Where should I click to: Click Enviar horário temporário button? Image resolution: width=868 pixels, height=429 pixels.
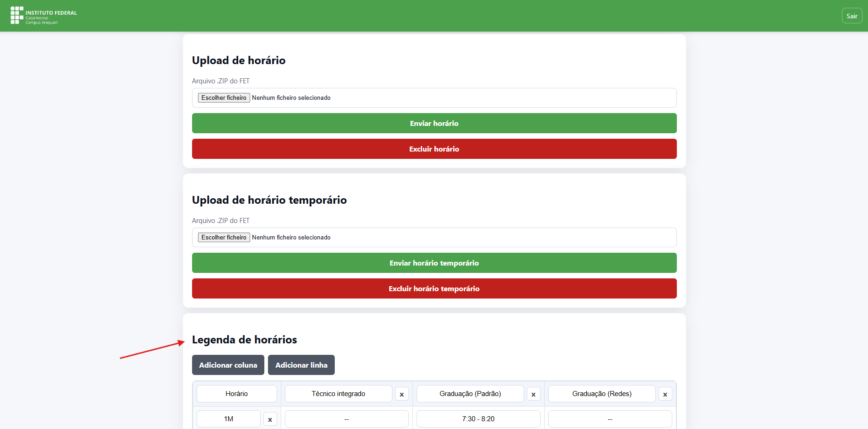(x=434, y=263)
